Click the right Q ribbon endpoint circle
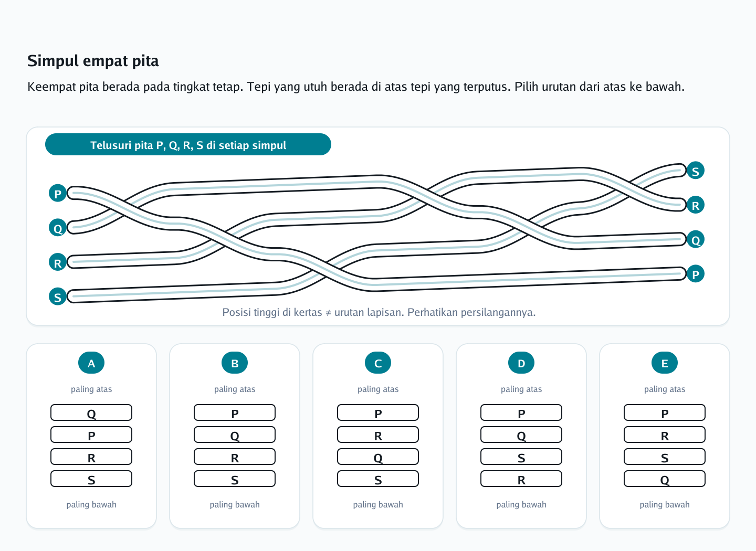 tap(696, 239)
